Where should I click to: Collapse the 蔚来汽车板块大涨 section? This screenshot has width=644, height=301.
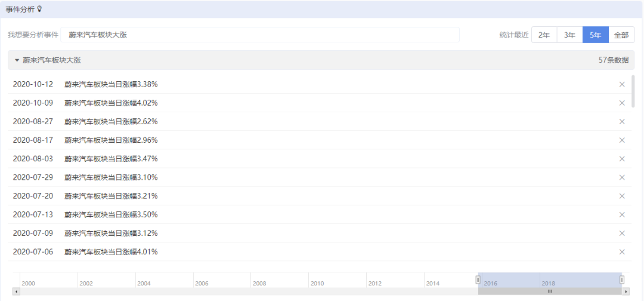pos(17,60)
